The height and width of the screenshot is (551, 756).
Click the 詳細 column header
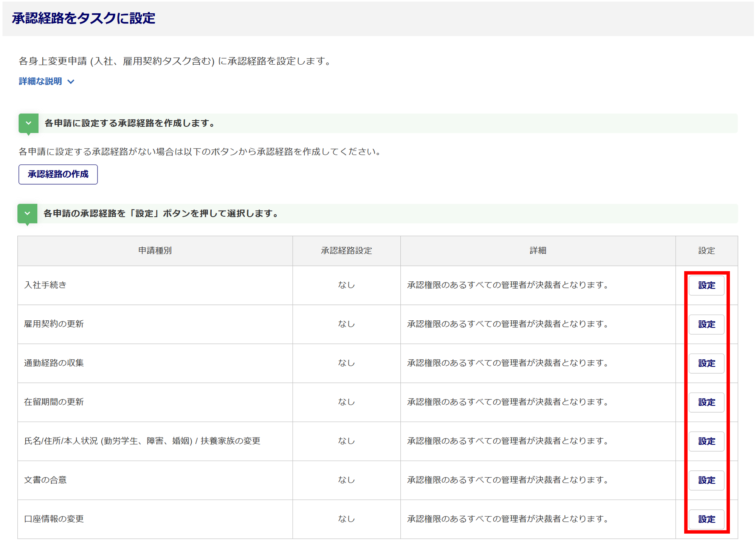point(538,251)
